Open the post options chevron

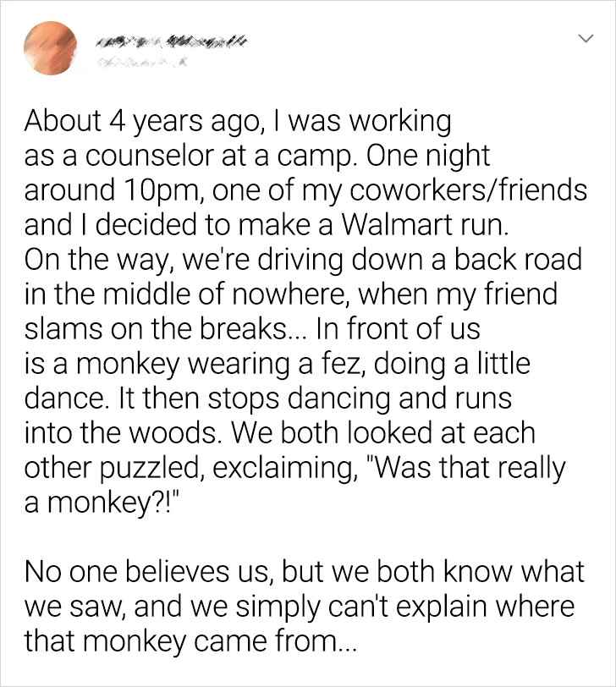tap(584, 38)
